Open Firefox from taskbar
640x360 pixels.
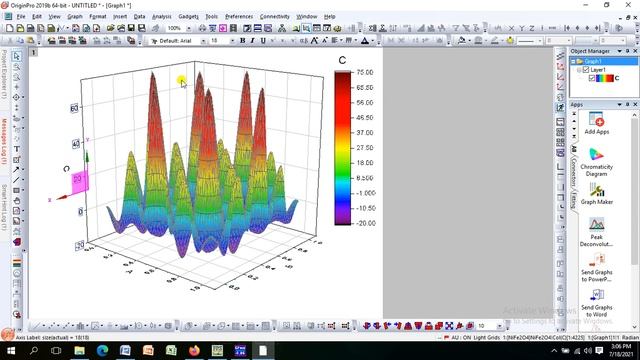(194, 351)
